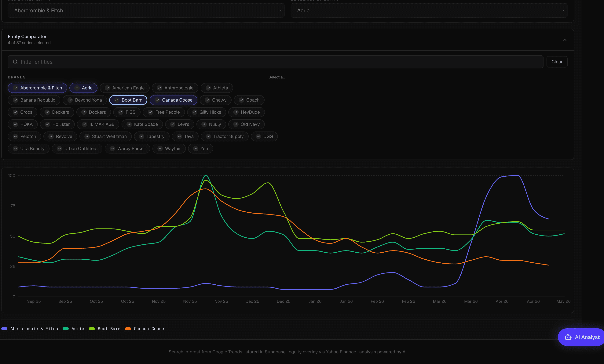Deselect the Boot Barn chip

[x=128, y=100]
